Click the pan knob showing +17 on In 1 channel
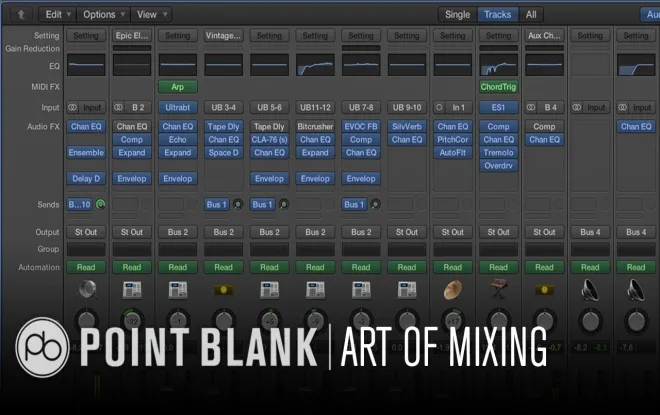This screenshot has width=660, height=415. (x=453, y=321)
